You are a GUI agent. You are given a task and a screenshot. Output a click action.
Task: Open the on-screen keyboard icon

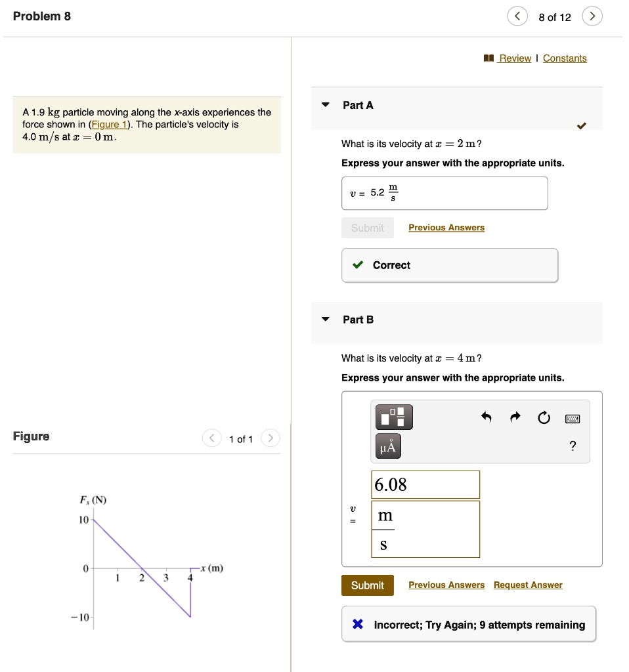click(x=573, y=417)
